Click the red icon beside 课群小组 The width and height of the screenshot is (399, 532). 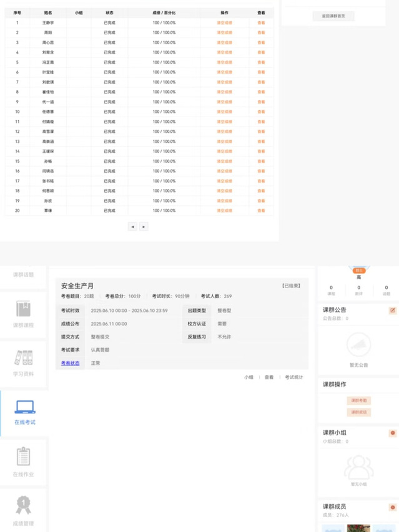pos(393,433)
